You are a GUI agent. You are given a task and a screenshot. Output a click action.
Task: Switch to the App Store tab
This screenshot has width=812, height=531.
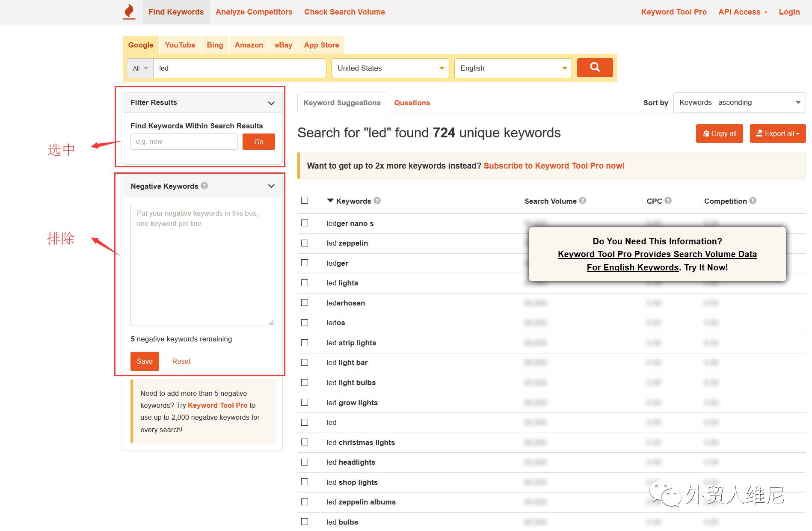click(x=321, y=45)
